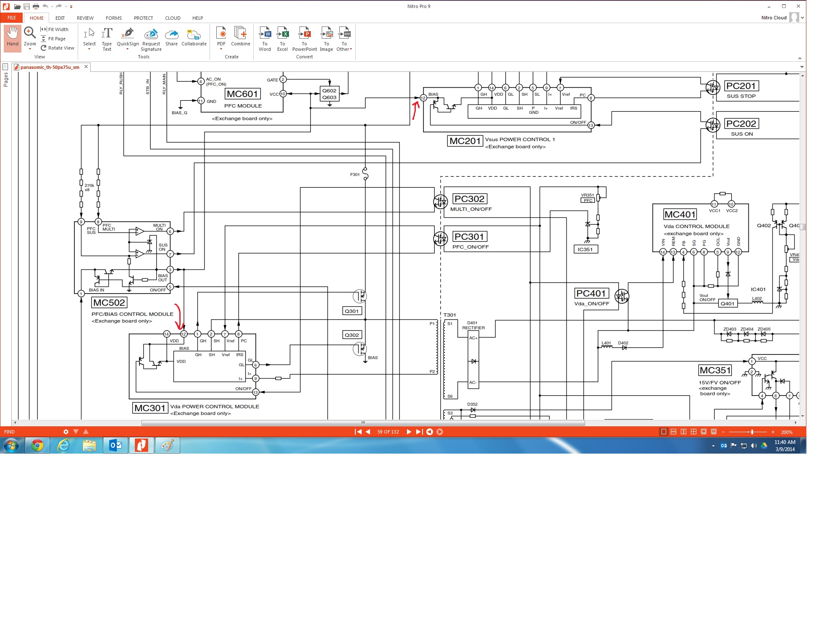Open the FILE menu

click(12, 18)
